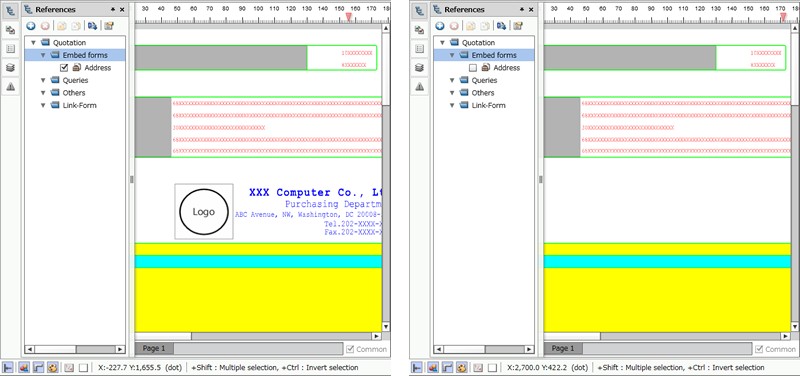Open the list sidebar icon in left window
Image resolution: width=800 pixels, height=376 pixels.
pyautogui.click(x=10, y=49)
